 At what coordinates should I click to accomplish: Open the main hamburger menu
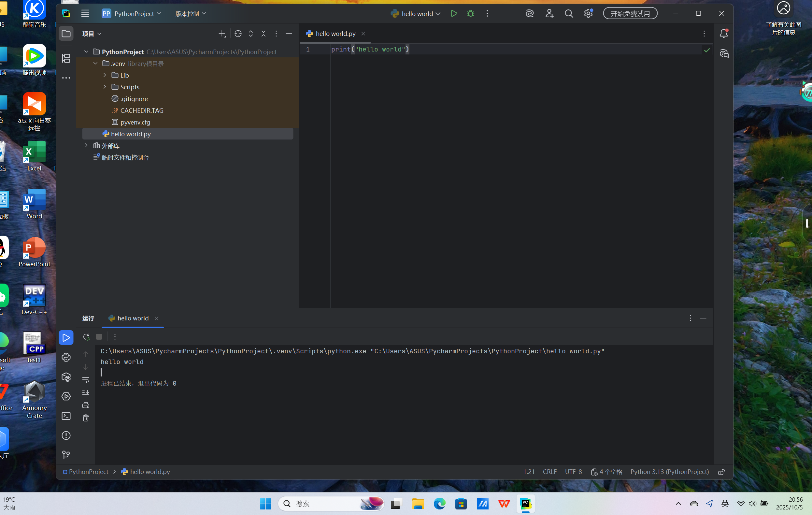tap(85, 13)
